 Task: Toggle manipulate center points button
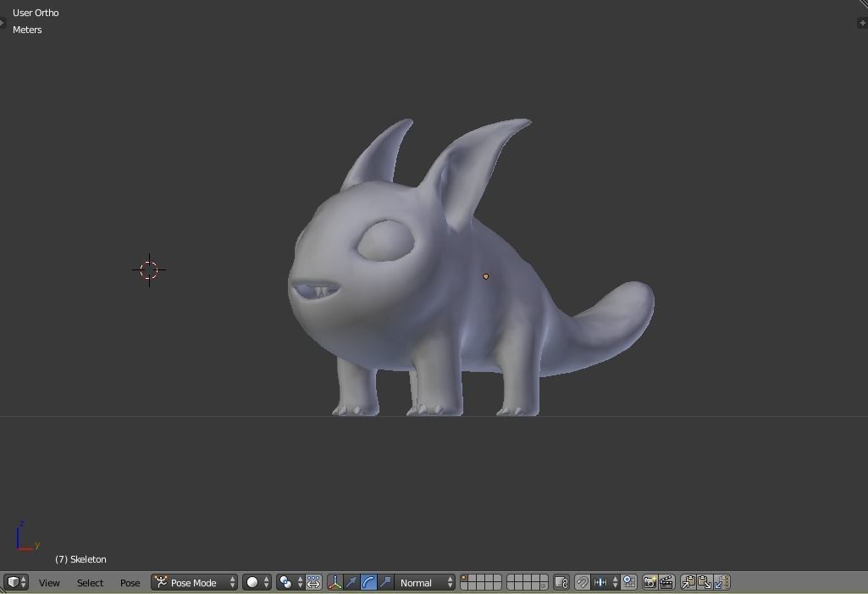click(x=313, y=582)
